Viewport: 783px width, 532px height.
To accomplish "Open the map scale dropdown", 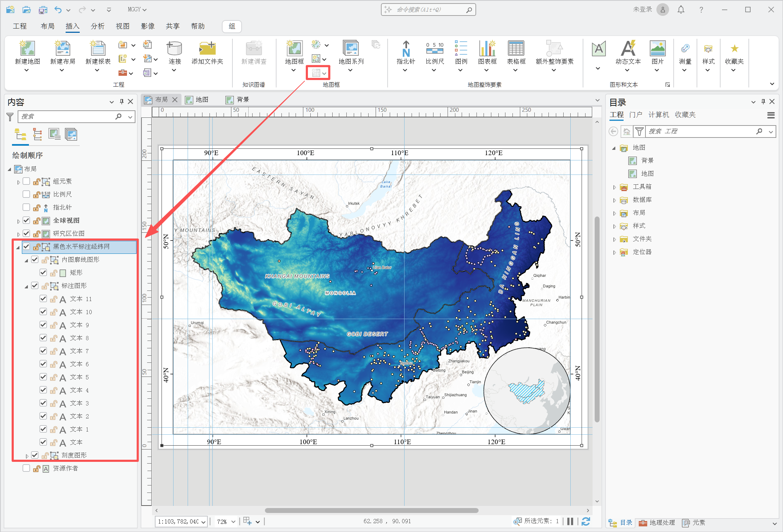I will (x=204, y=522).
